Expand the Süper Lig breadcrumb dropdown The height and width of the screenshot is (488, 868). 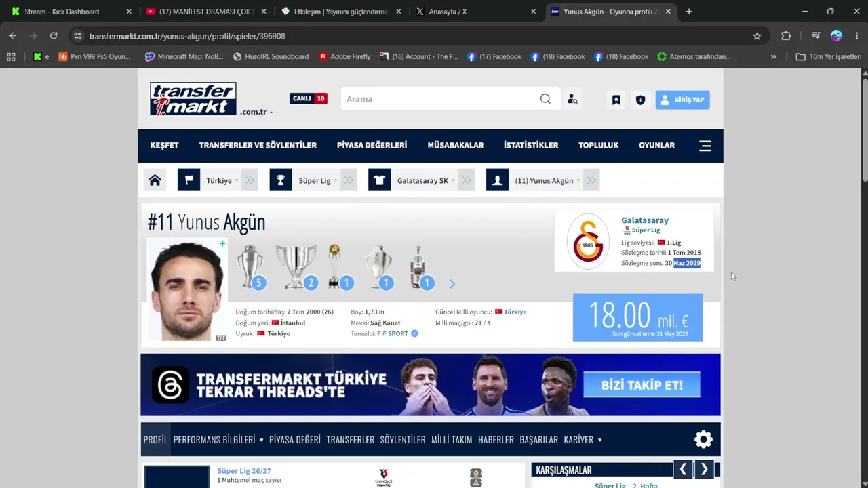335,181
